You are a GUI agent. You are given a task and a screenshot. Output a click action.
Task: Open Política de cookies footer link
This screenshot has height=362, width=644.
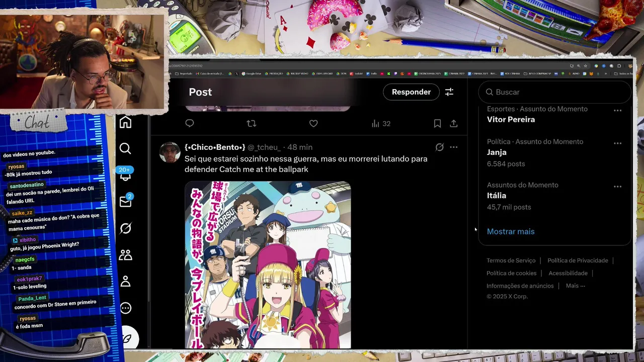(511, 273)
